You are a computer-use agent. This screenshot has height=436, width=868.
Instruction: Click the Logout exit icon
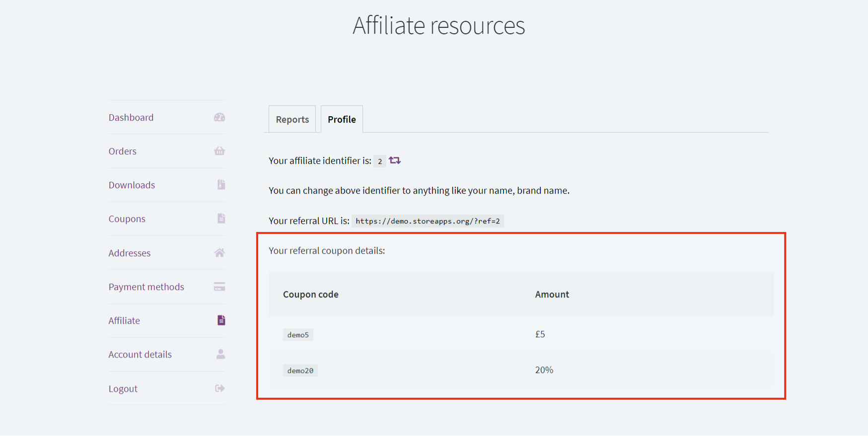220,388
